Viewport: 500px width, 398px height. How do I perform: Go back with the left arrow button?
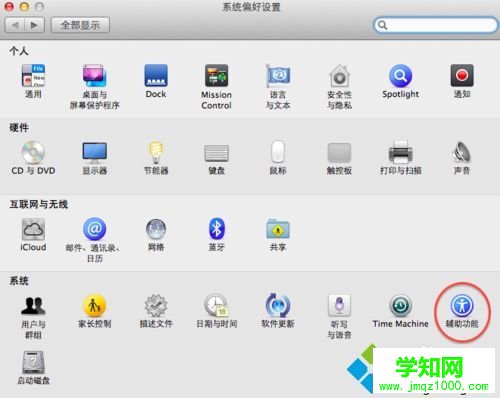tap(15, 25)
